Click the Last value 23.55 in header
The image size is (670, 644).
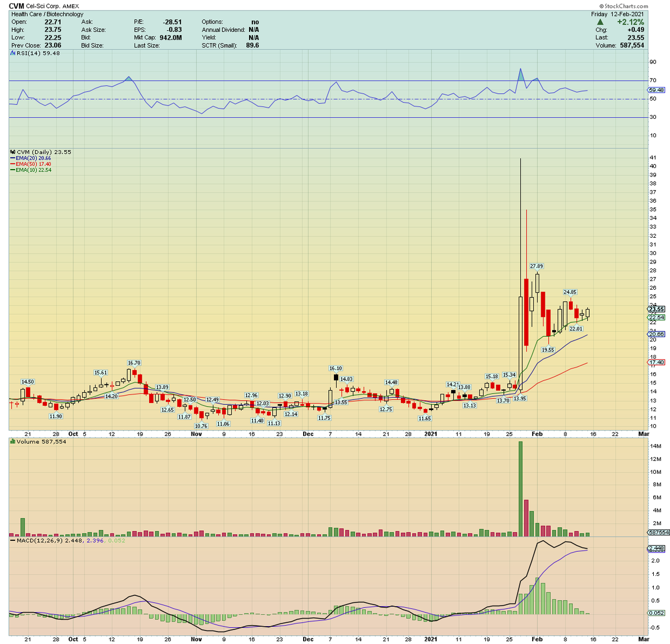(636, 38)
